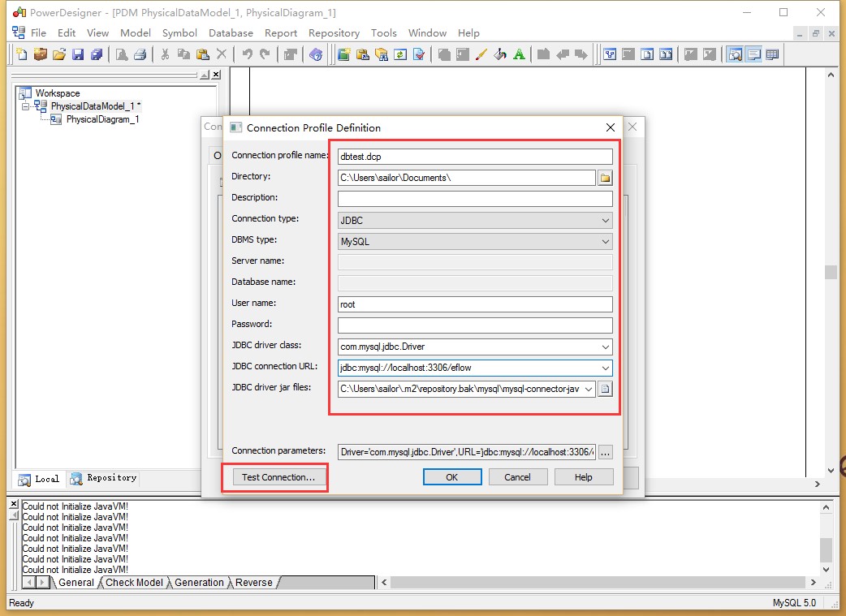Browse for Directory with the folder icon

pyautogui.click(x=606, y=178)
